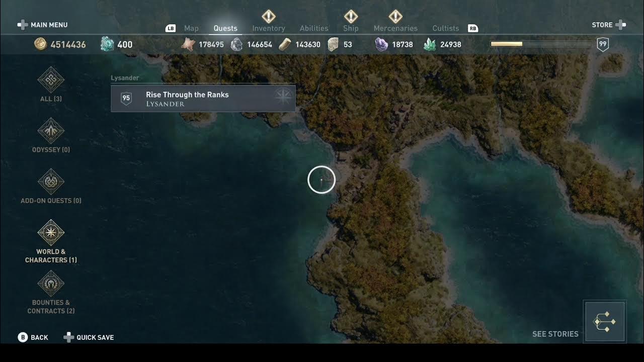Screen dimensions: 644x362
Task: Switch to the Cultists tab
Action: pos(446,29)
